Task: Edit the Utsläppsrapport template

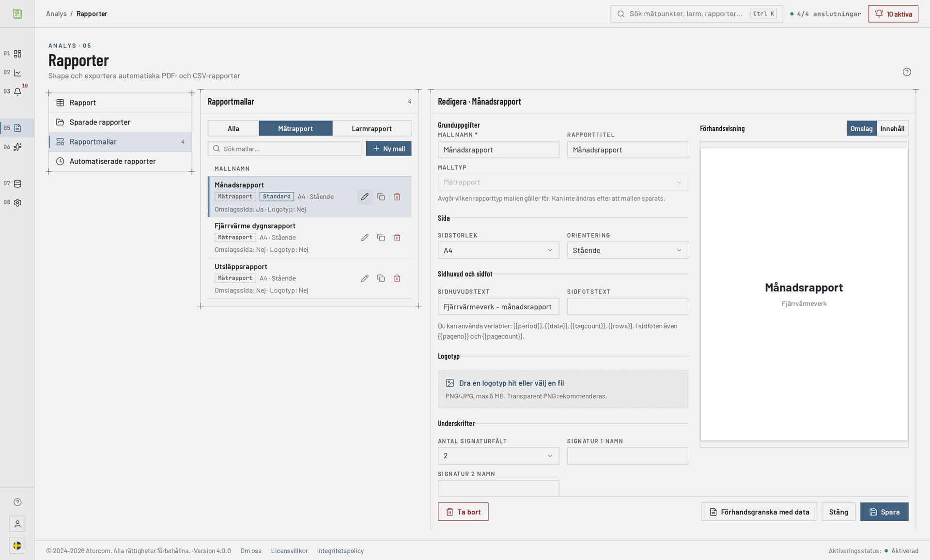Action: coord(365,278)
